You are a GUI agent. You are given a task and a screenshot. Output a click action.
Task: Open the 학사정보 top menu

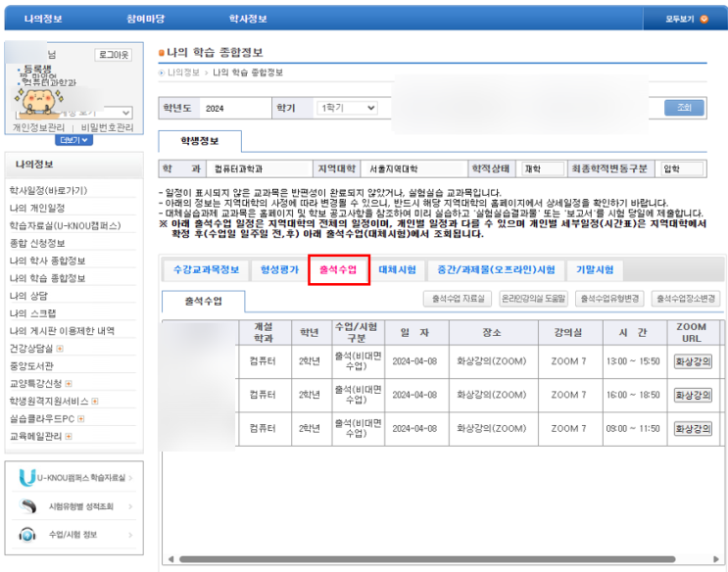pyautogui.click(x=248, y=19)
